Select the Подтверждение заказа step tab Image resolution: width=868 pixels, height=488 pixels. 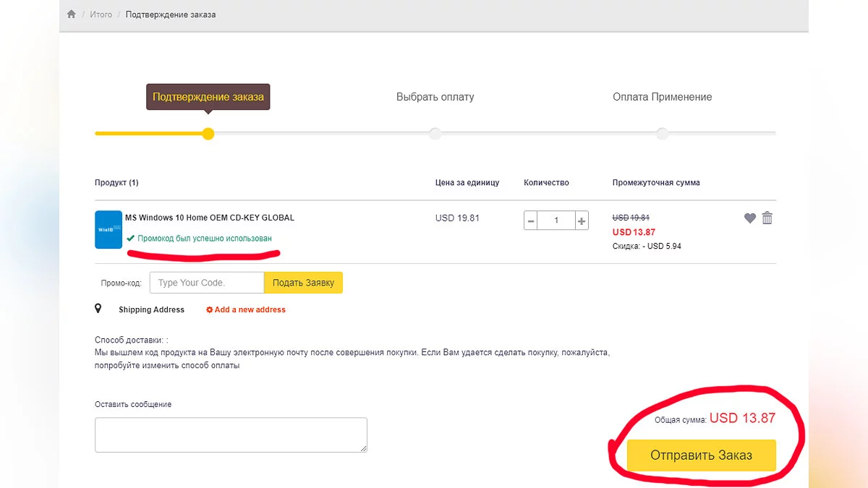click(208, 97)
